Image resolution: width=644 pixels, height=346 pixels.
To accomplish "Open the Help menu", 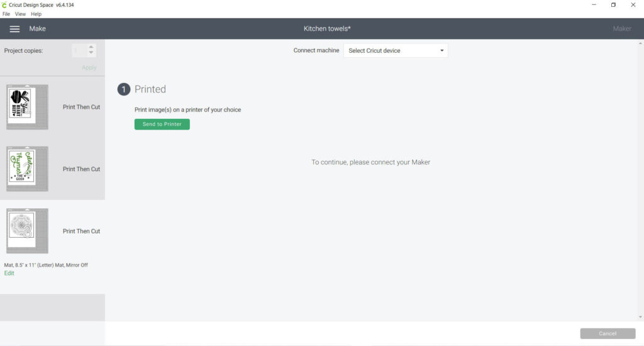I will pyautogui.click(x=36, y=14).
